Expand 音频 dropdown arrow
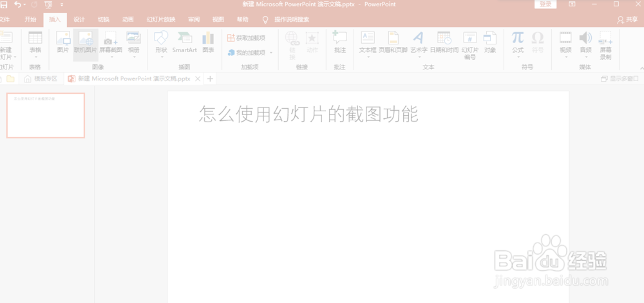Image resolution: width=644 pixels, height=303 pixels. (585, 57)
